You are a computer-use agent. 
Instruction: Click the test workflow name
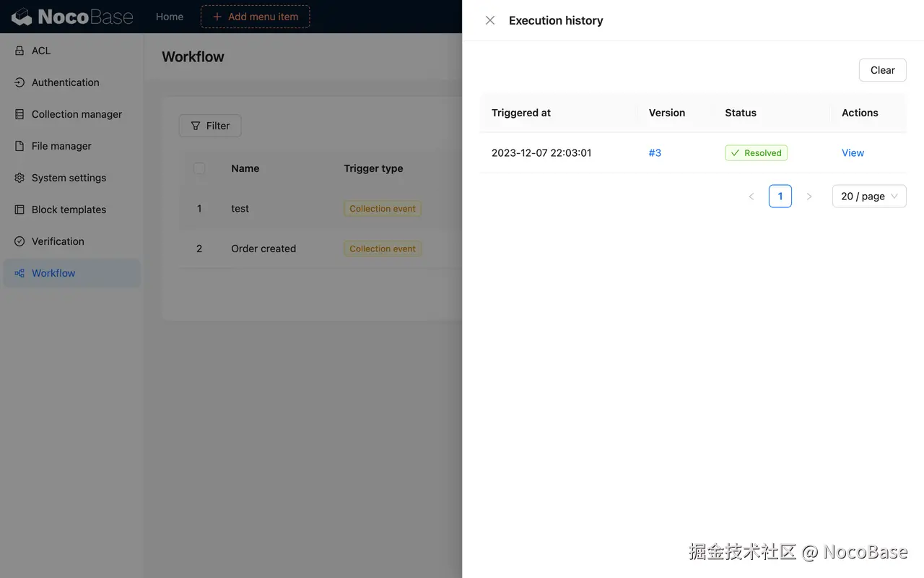pyautogui.click(x=240, y=209)
